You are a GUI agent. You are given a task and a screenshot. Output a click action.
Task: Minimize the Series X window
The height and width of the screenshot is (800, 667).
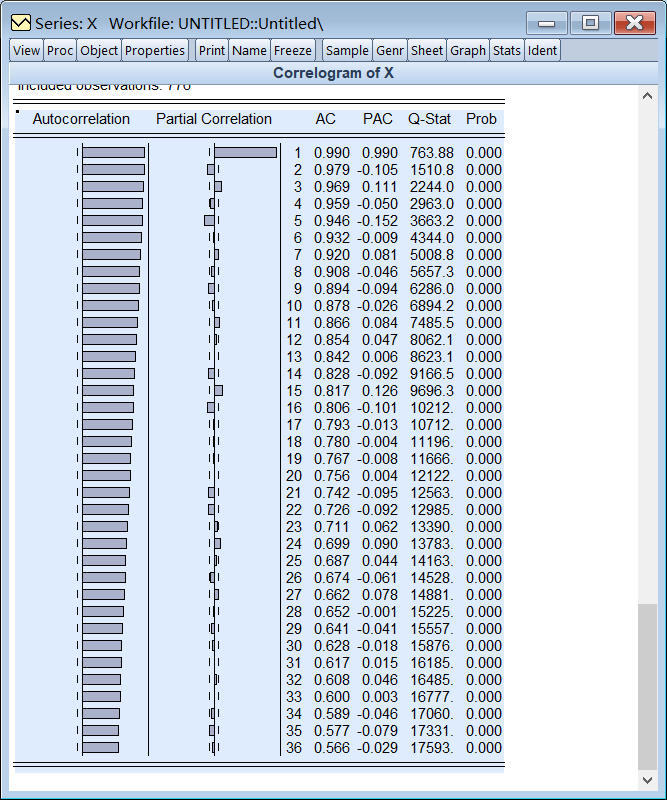(546, 23)
